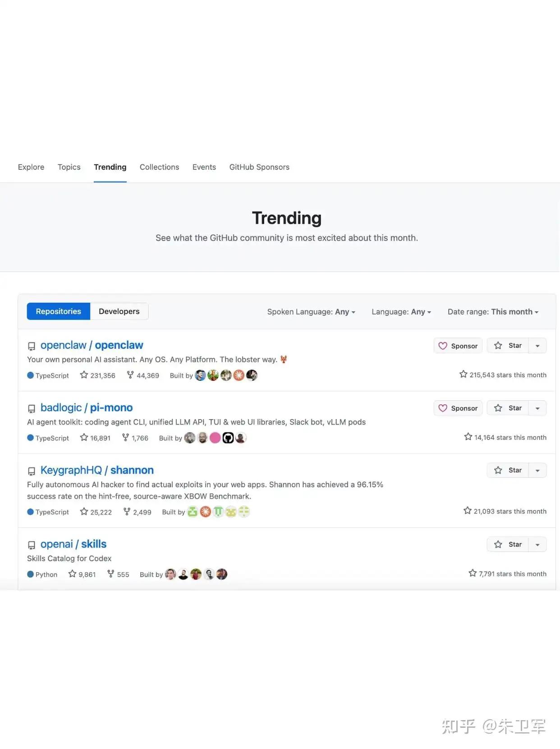Select the Trending tab

pyautogui.click(x=110, y=167)
